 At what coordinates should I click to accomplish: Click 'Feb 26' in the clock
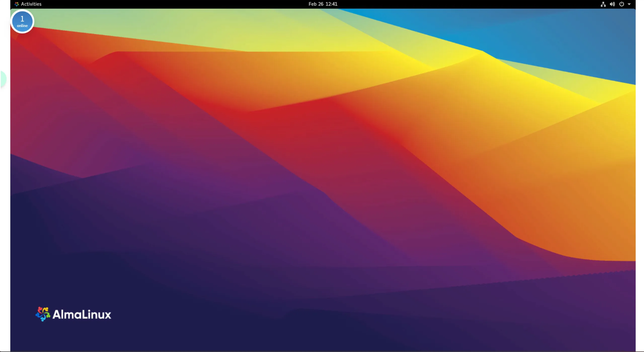click(x=316, y=4)
